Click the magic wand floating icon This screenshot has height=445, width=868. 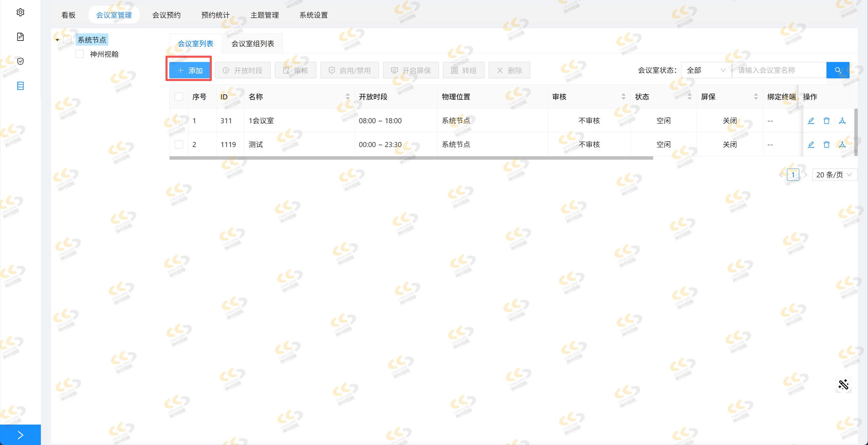coord(843,385)
